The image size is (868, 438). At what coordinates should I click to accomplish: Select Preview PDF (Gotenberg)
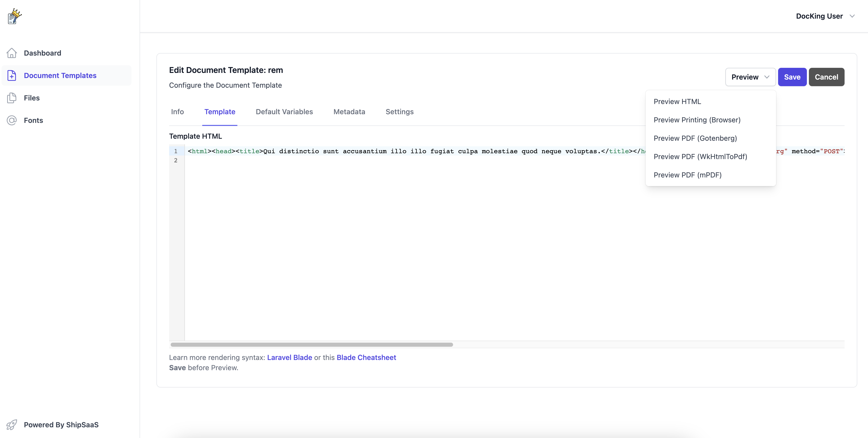[695, 138]
